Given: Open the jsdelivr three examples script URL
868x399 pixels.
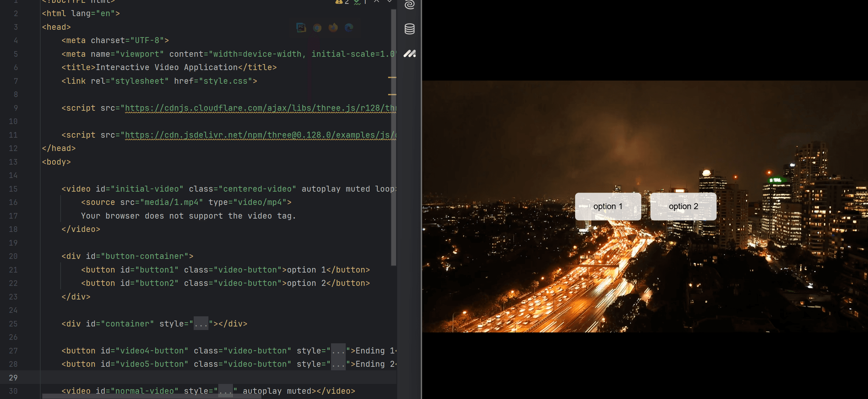Looking at the screenshot, I should 260,135.
